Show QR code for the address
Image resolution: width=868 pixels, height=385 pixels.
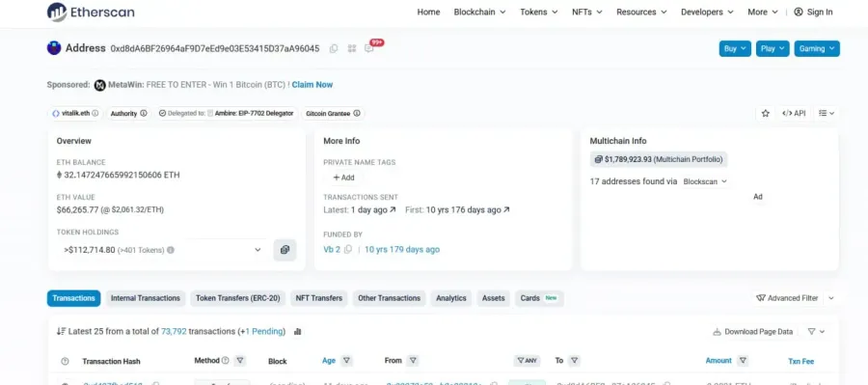tap(351, 49)
